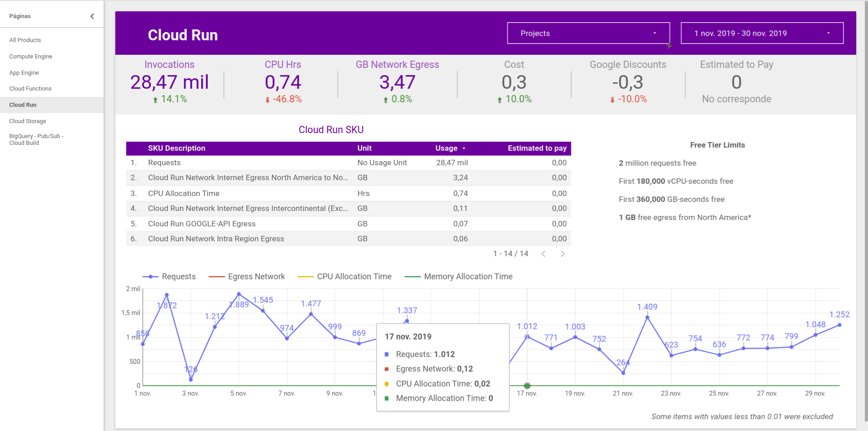Viewport: 868px width, 431px height.
Task: Go to next page of SKU table
Action: click(563, 254)
